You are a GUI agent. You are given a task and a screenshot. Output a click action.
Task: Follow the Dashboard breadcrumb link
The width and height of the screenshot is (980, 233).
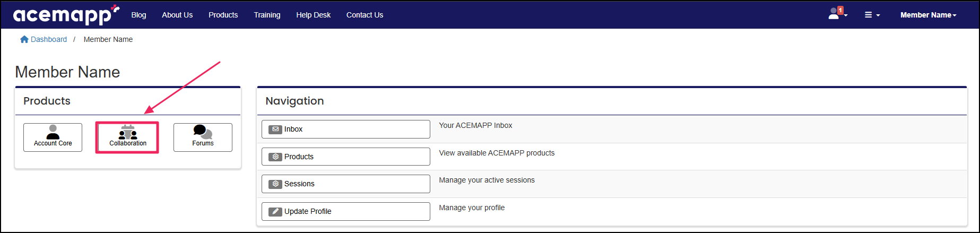point(49,39)
